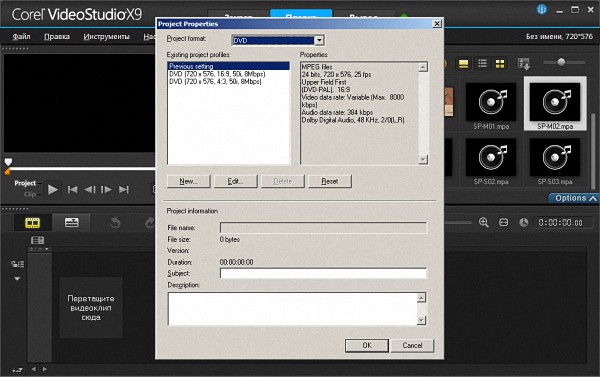The height and width of the screenshot is (377, 600).
Task: Confirm the dialog with OK
Action: coord(367,346)
